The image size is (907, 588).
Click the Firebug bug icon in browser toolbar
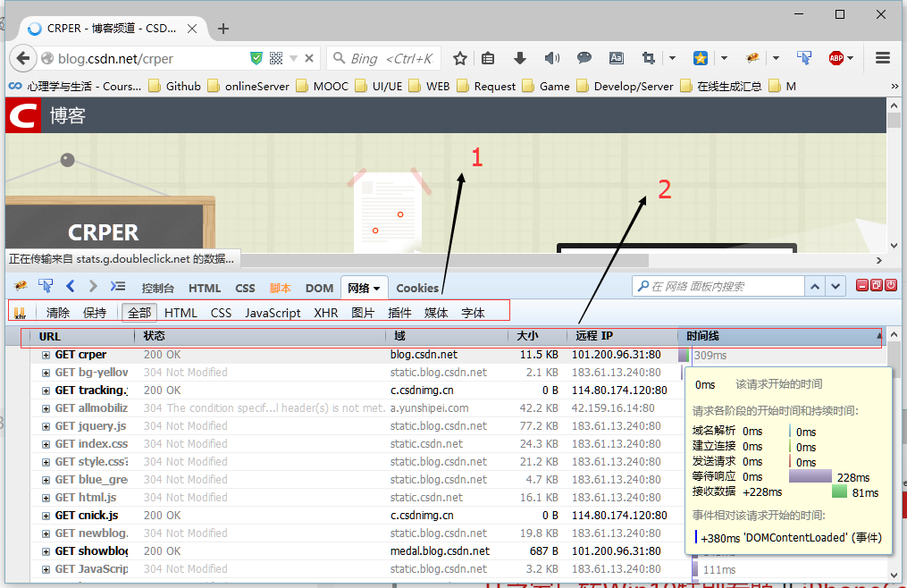pos(752,58)
